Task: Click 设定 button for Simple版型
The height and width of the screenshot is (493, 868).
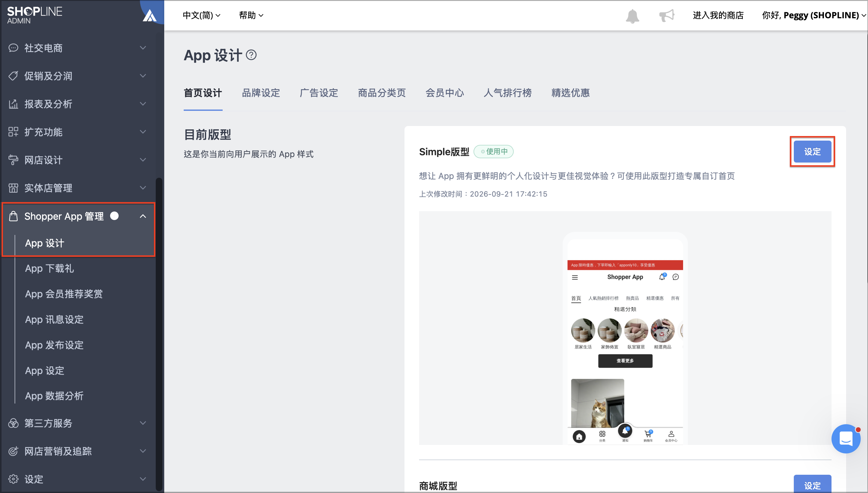Action: 812,152
